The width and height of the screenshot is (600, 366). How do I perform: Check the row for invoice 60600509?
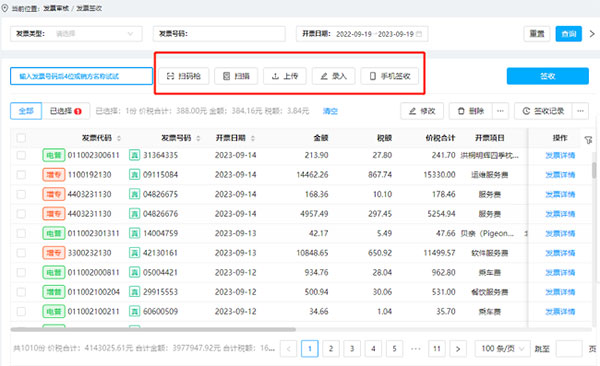pyautogui.click(x=21, y=311)
